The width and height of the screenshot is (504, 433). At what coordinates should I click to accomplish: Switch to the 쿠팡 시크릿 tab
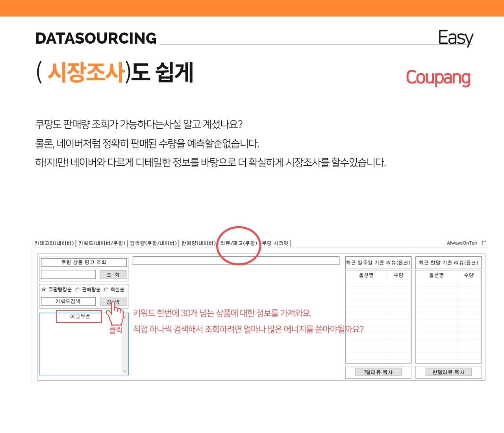[275, 243]
